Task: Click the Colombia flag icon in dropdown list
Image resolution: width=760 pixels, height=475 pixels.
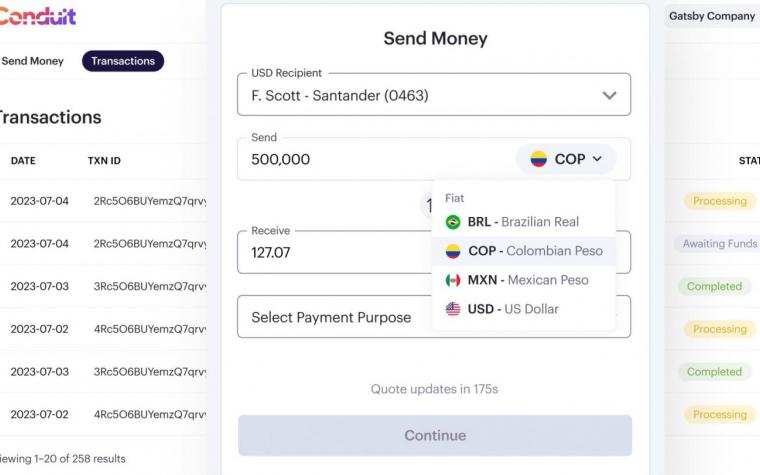Action: pos(453,251)
